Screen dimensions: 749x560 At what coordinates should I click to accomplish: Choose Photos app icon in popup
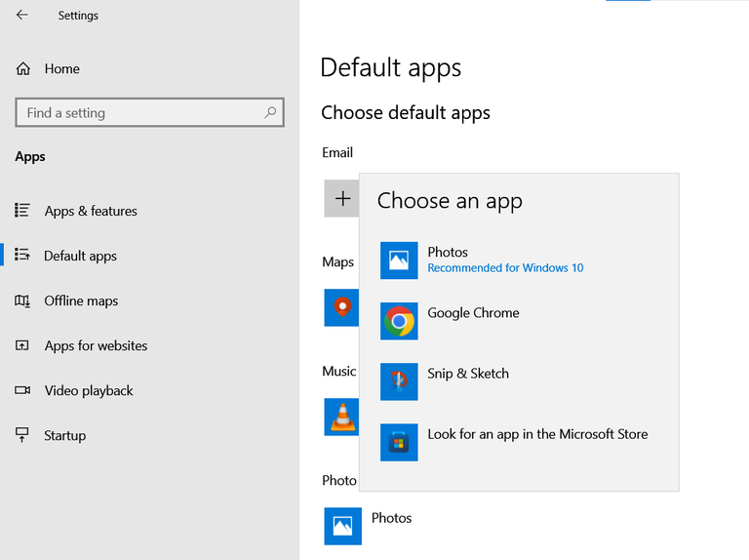point(399,260)
